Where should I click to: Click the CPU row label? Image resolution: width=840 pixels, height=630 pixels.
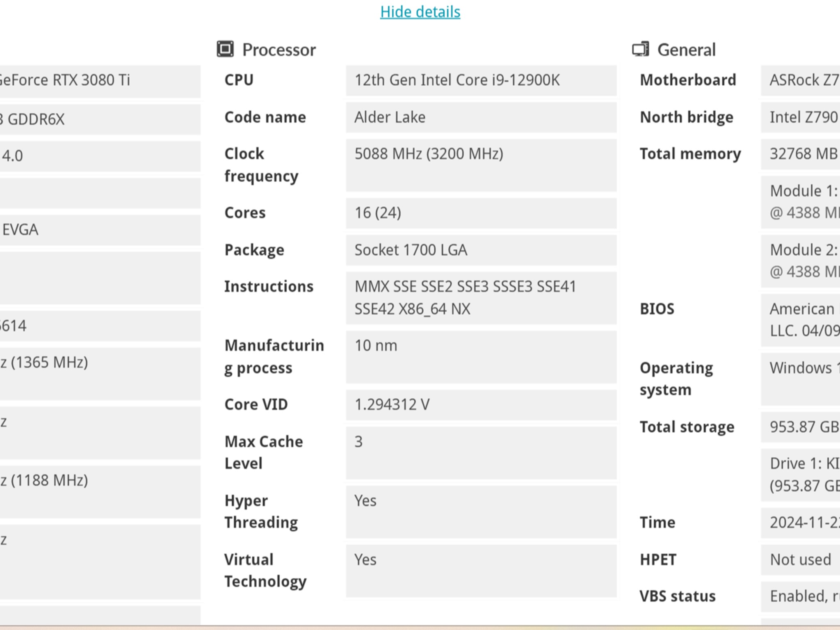pos(239,80)
